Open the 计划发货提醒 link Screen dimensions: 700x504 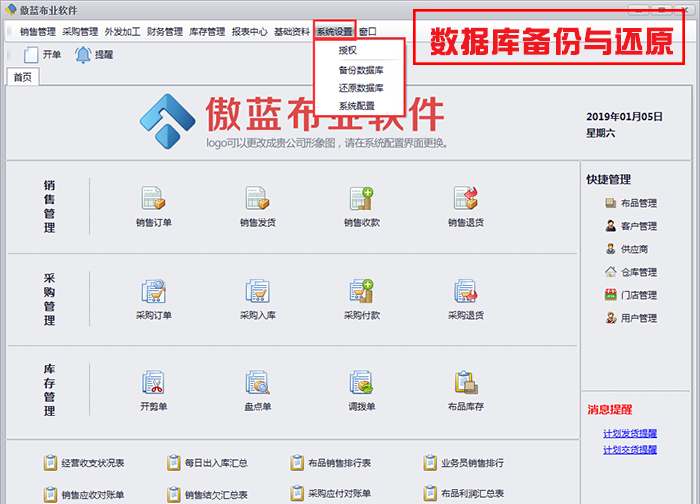coord(630,433)
